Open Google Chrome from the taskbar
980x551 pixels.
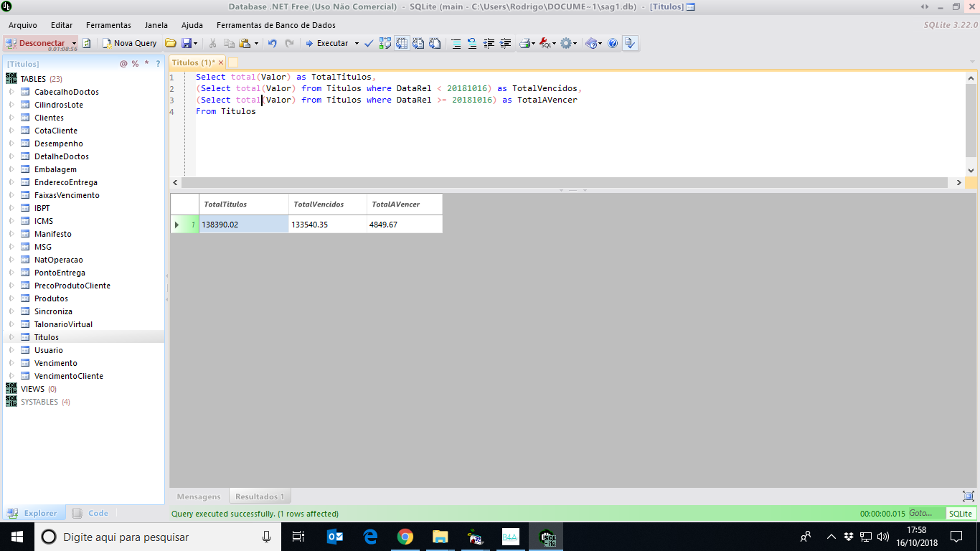405,537
